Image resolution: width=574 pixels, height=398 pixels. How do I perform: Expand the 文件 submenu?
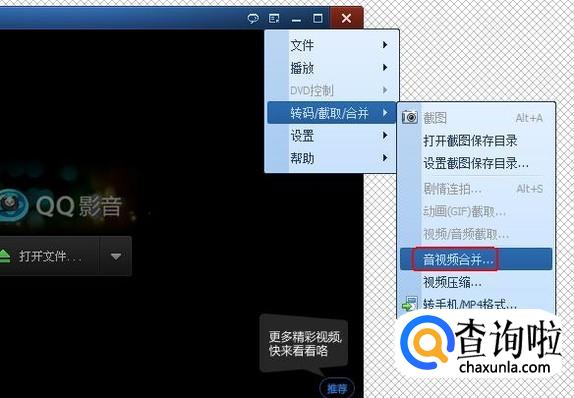coord(332,45)
